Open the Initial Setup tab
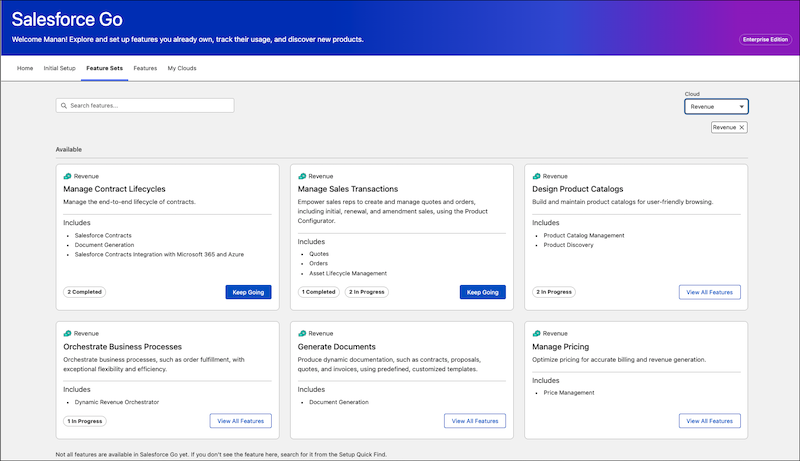Viewport: 800px width, 461px height. pyautogui.click(x=59, y=68)
